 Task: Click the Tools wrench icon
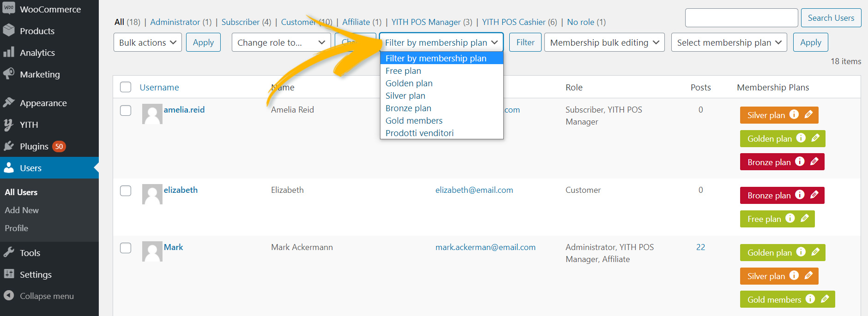(9, 252)
